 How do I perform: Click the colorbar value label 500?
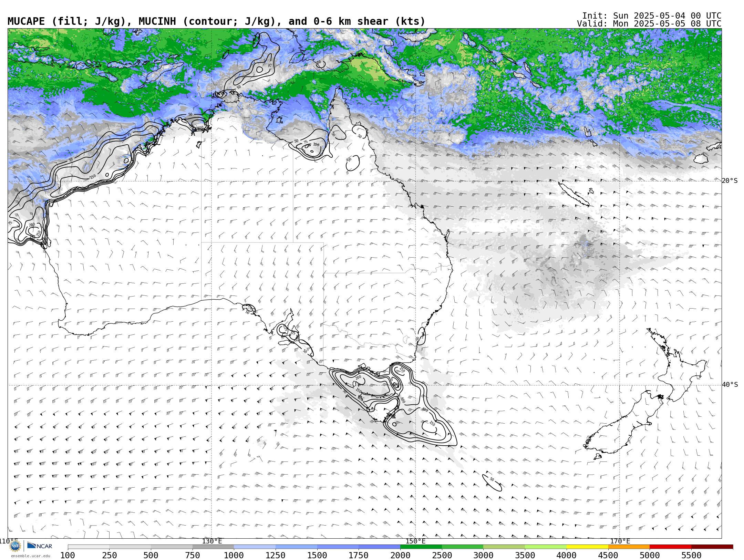(151, 556)
